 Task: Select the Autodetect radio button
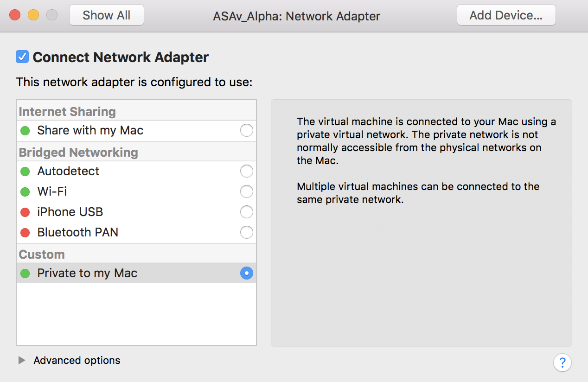coord(247,171)
